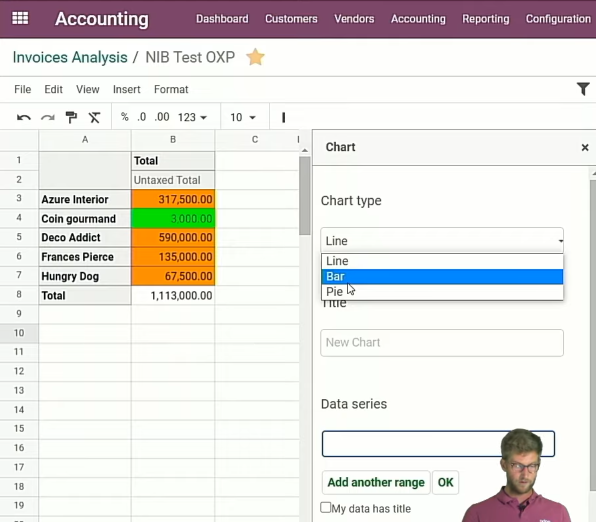Screen dimensions: 596x522
Task: Open the Insert menu
Action: pyautogui.click(x=127, y=89)
